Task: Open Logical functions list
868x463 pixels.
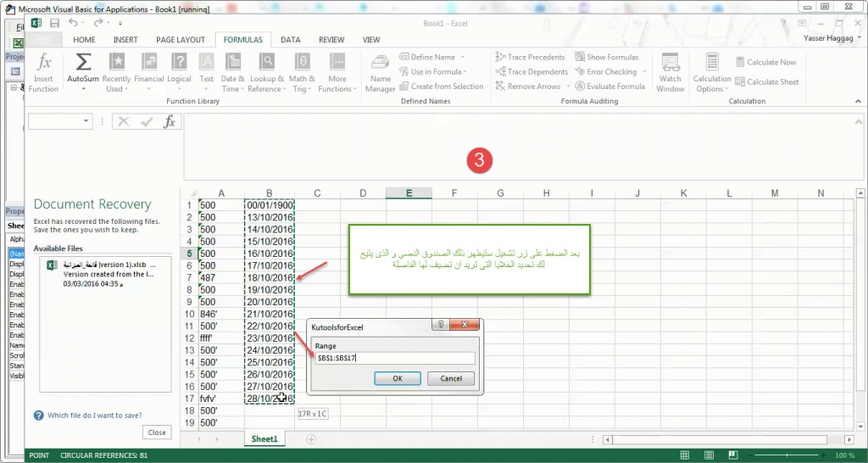Action: pos(179,73)
